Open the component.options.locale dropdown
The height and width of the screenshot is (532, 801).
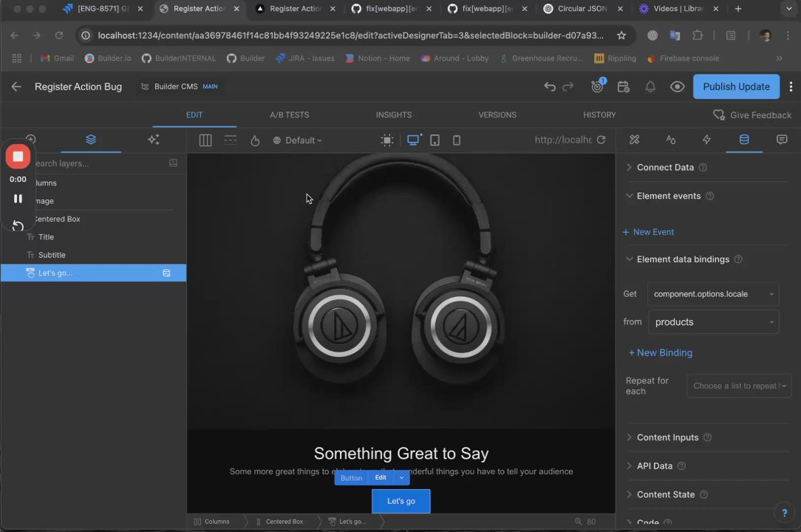[x=712, y=294]
